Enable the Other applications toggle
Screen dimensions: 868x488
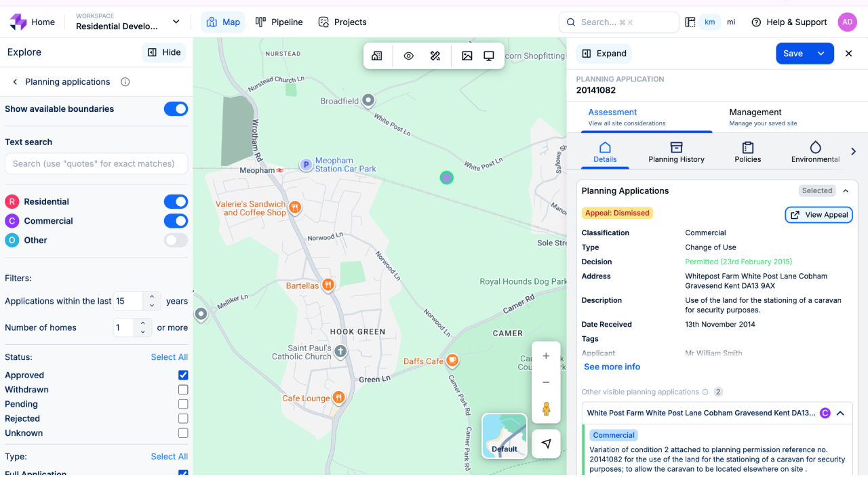click(x=176, y=240)
